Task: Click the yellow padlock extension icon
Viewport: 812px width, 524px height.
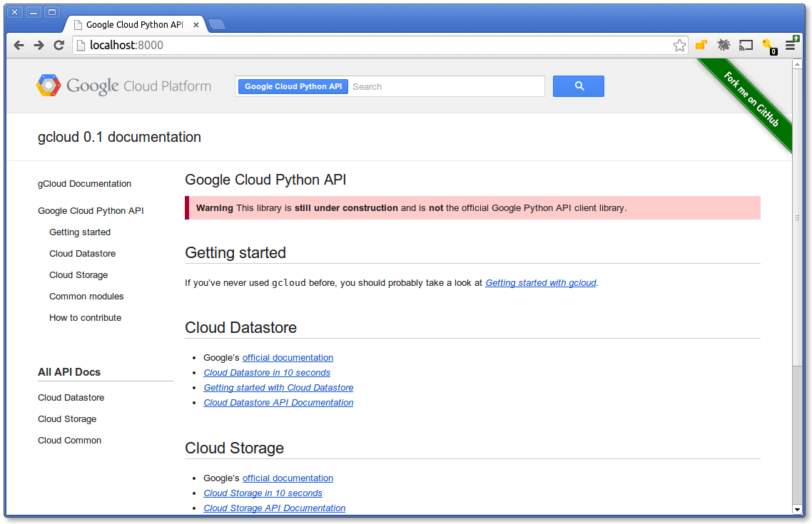Action: pyautogui.click(x=701, y=45)
